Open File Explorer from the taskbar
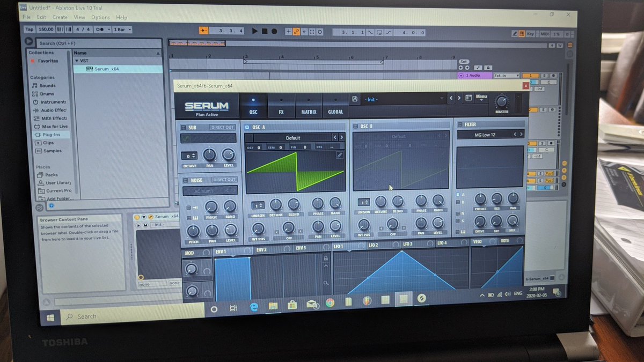Screen dimensions: 644x362 tap(273, 306)
